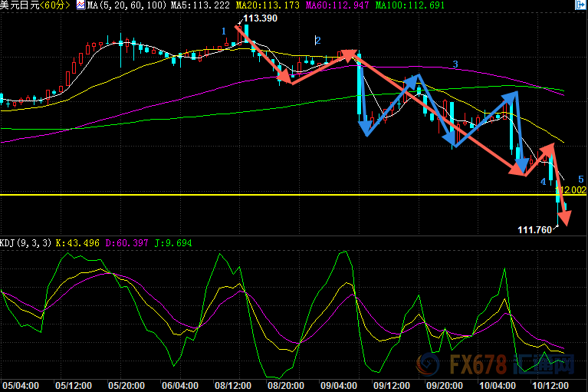Viewport: 588px width, 392px height.
Task: Click the blue wave label 4
Action: pos(543,182)
